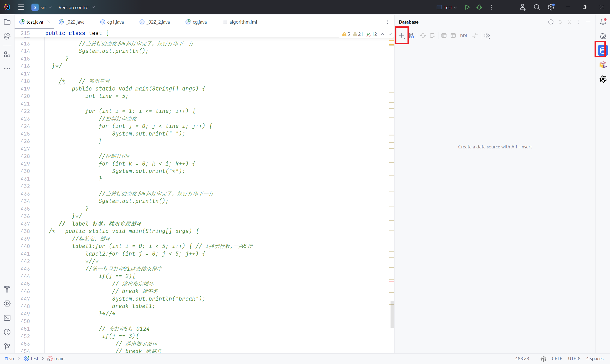Open the Database tool window icon

coord(602,51)
